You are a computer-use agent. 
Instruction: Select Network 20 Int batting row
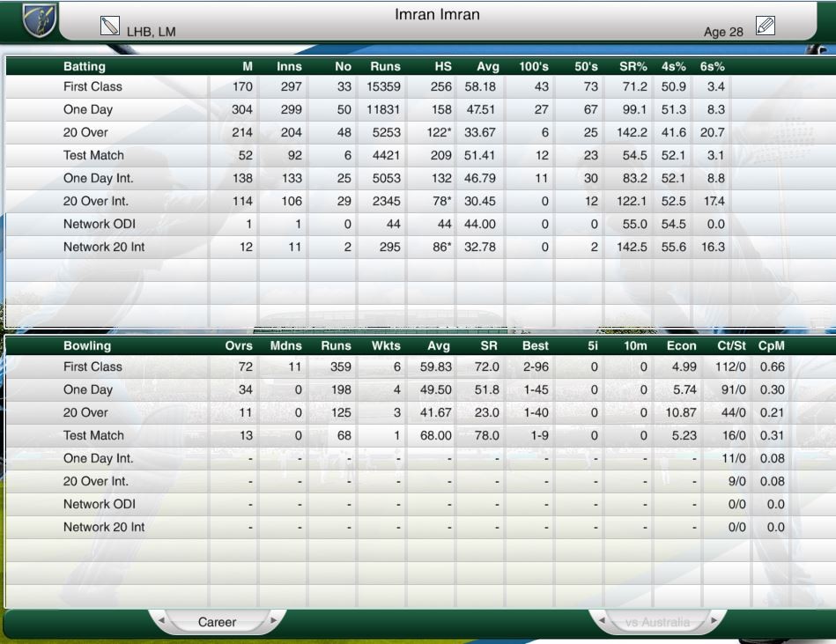[x=421, y=247]
